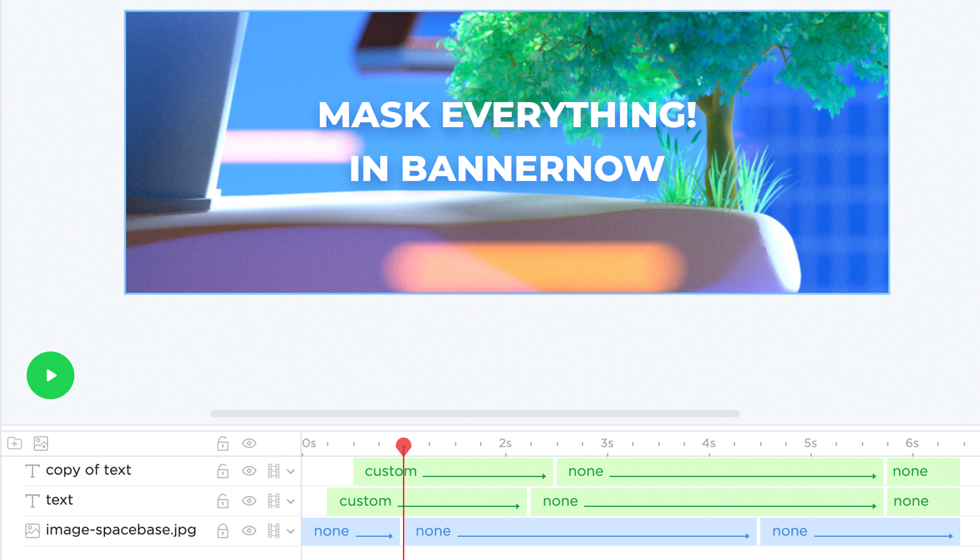Lock all layers from header lock icon

[223, 443]
